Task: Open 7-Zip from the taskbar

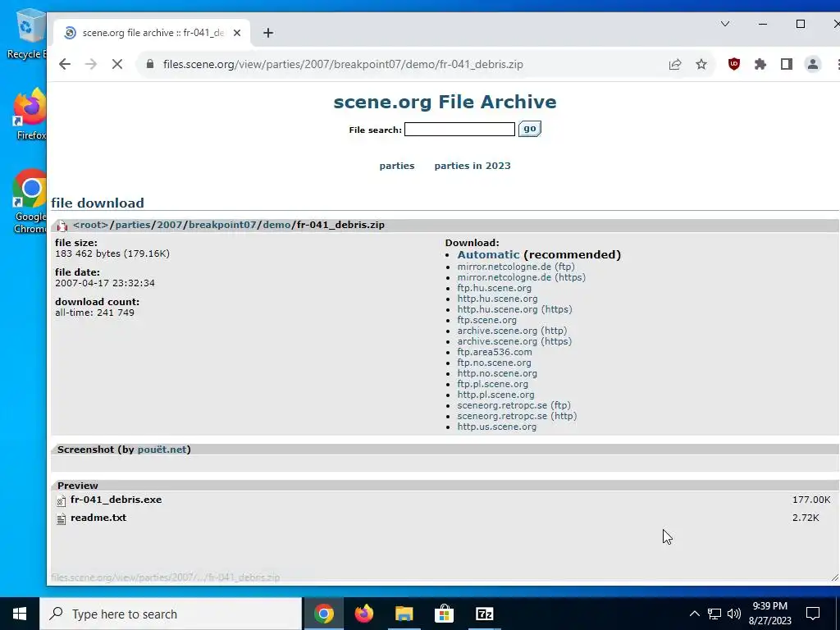Action: coord(484,614)
